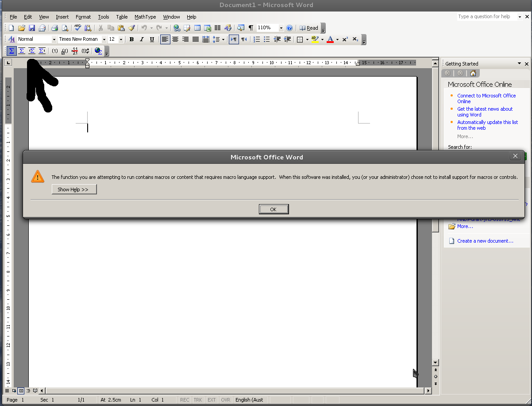Open Getting Started task pane dropdown arrow
Image resolution: width=532 pixels, height=406 pixels.
click(x=520, y=64)
